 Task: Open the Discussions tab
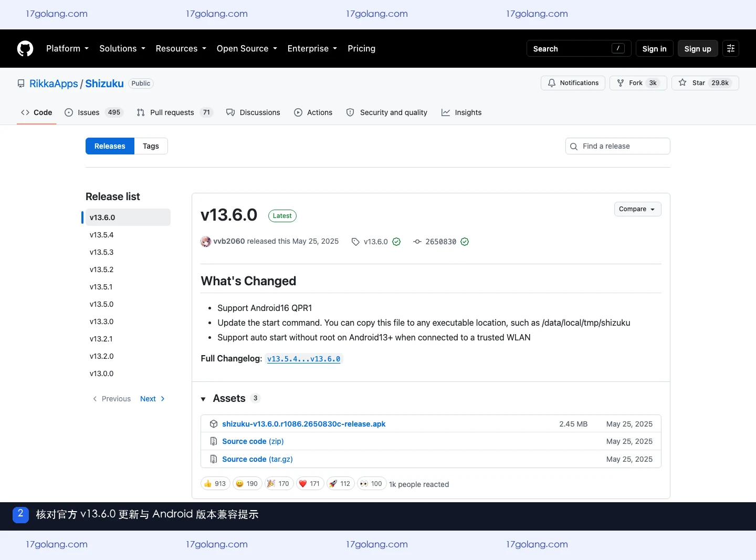253,112
